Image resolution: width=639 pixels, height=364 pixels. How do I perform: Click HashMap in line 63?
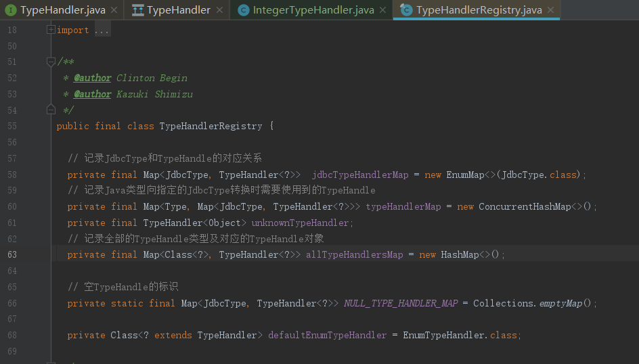click(460, 255)
